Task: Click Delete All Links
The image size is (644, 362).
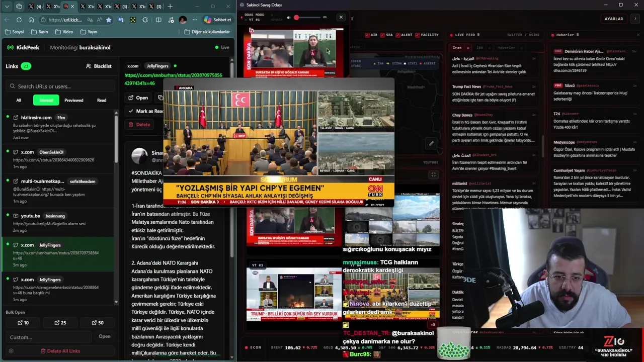Action: pyautogui.click(x=60, y=351)
